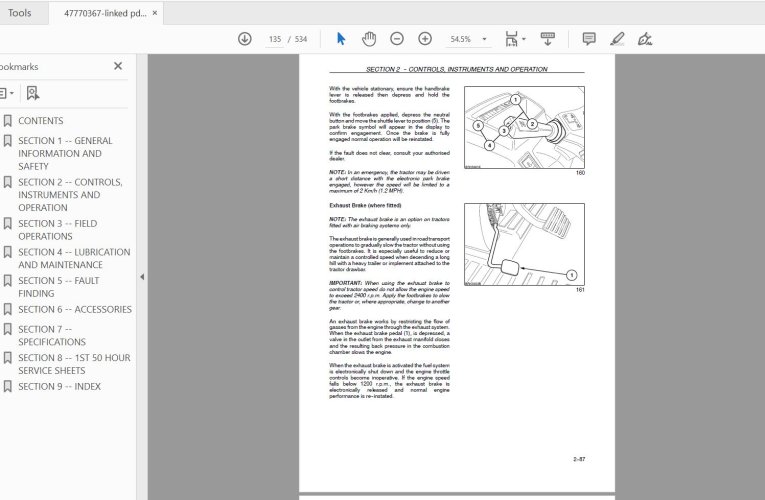This screenshot has height=500, width=765.
Task: Go to SECTION 1 General Information bookmark
Action: click(65, 153)
